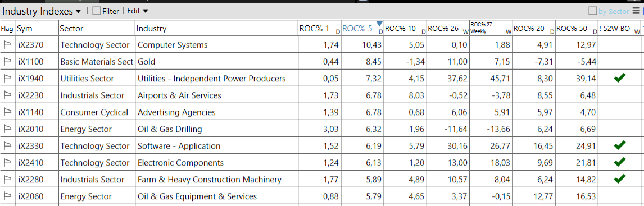Flag the iX1940 Utilities row
Screen dimensions: 644x206
(7, 79)
